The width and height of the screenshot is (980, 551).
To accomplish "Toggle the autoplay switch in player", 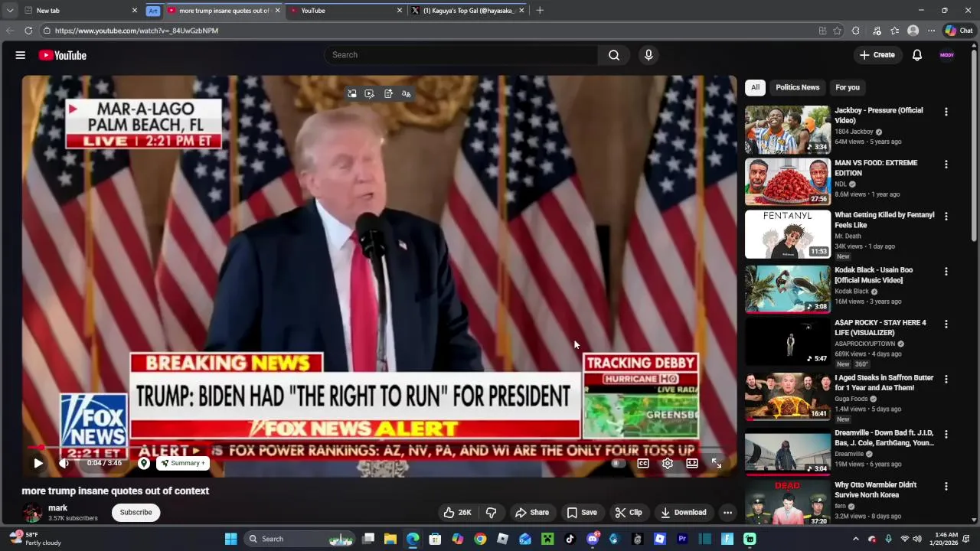I will click(x=617, y=463).
